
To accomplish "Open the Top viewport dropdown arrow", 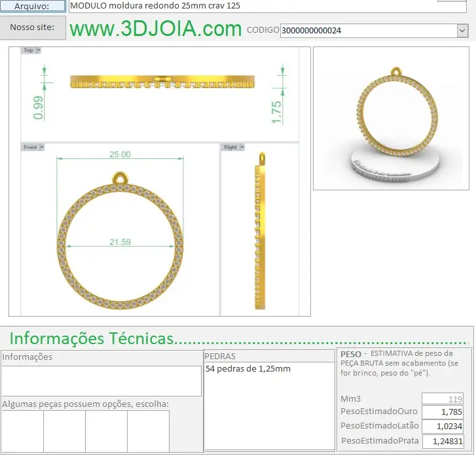I will [39, 50].
